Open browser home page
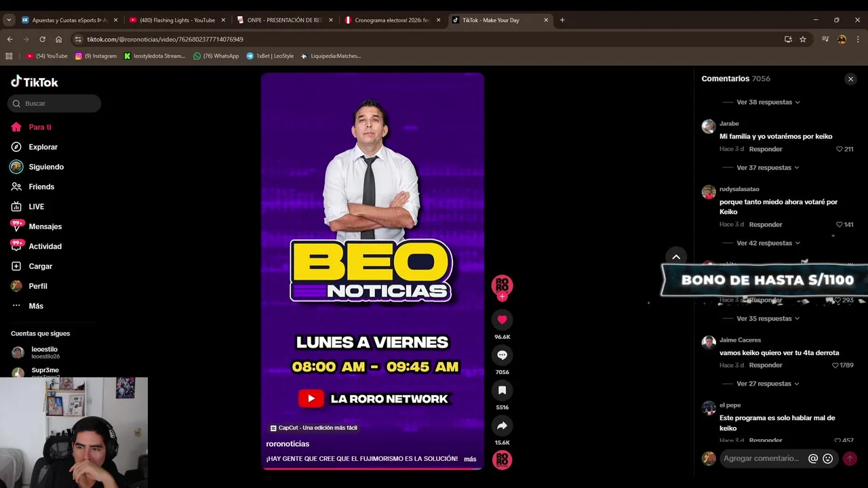This screenshot has width=868, height=488. pos(58,39)
